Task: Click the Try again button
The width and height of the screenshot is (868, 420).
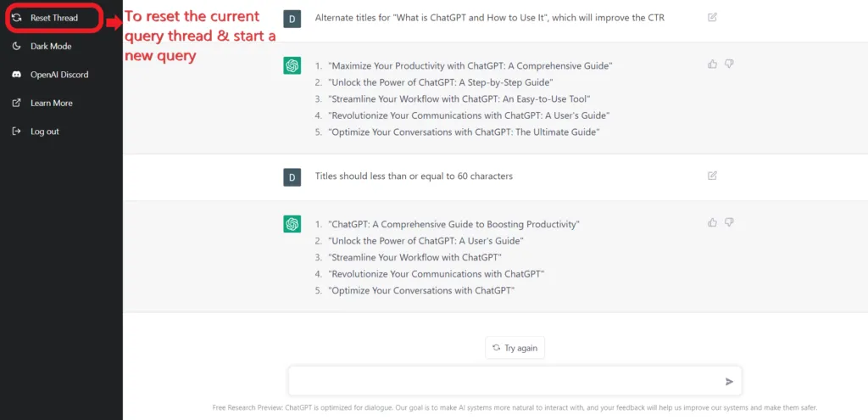Action: [515, 348]
